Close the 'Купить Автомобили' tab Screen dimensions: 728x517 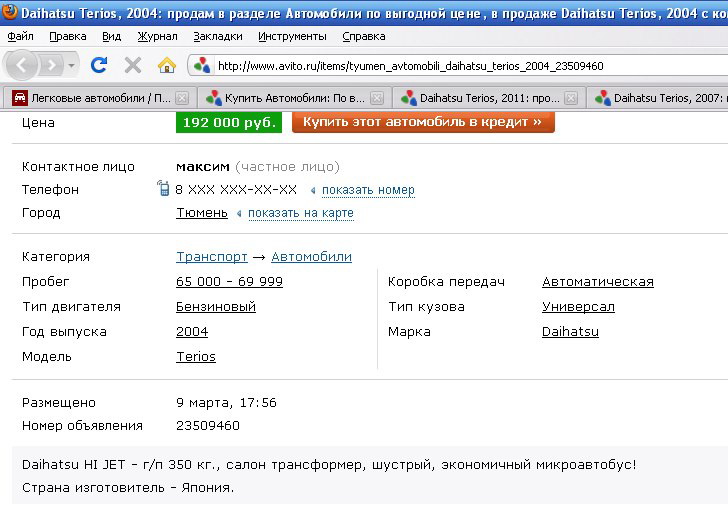click(x=377, y=98)
